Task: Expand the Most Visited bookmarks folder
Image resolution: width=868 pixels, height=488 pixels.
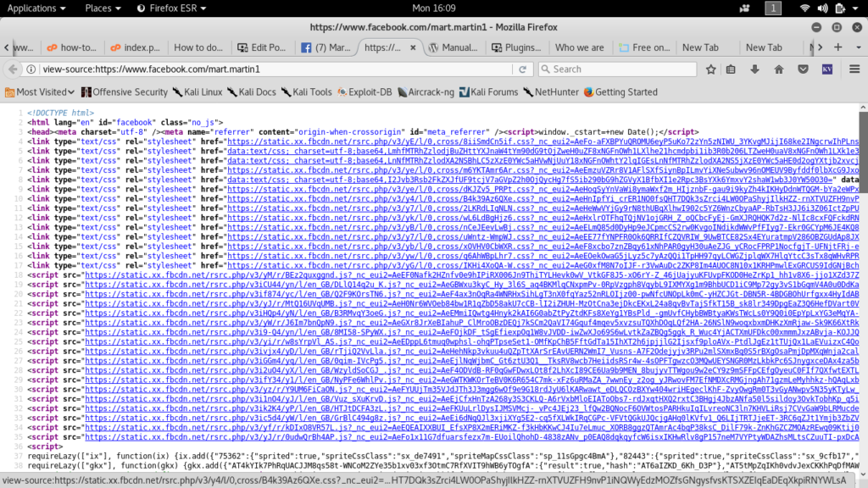Action: [39, 92]
